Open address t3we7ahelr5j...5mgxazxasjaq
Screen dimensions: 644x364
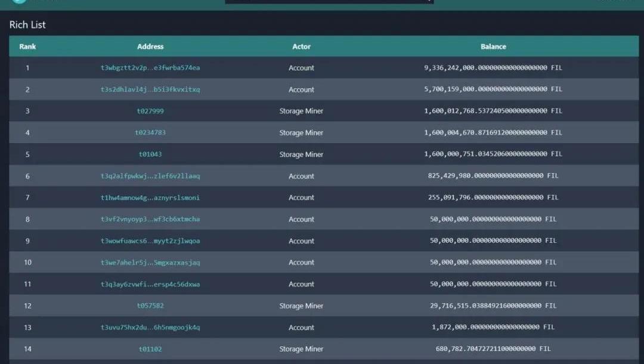(150, 263)
